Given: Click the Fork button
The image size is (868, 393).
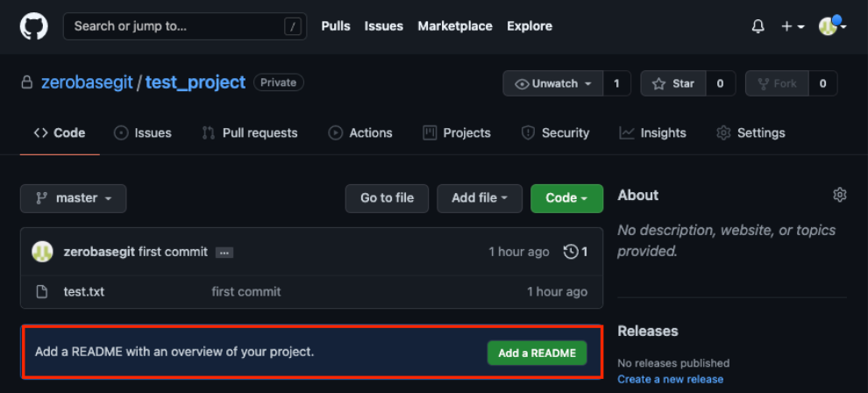Looking at the screenshot, I should click(777, 83).
